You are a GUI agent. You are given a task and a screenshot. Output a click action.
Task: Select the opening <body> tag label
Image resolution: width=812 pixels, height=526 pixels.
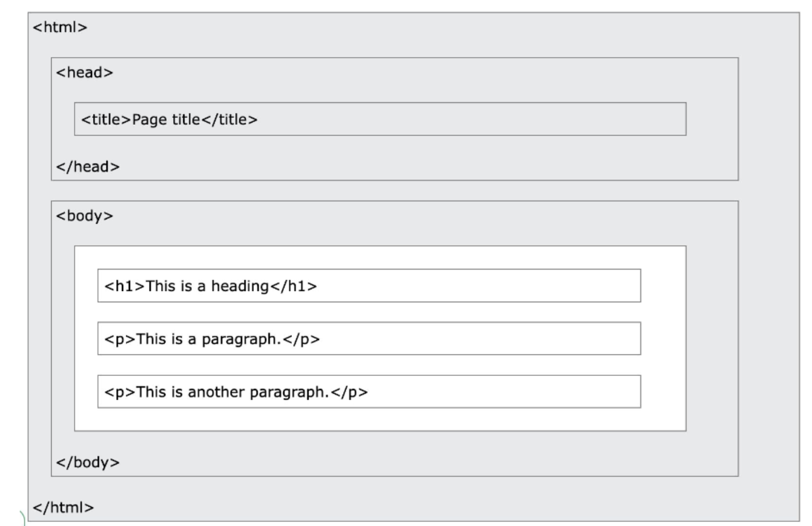[x=84, y=216]
